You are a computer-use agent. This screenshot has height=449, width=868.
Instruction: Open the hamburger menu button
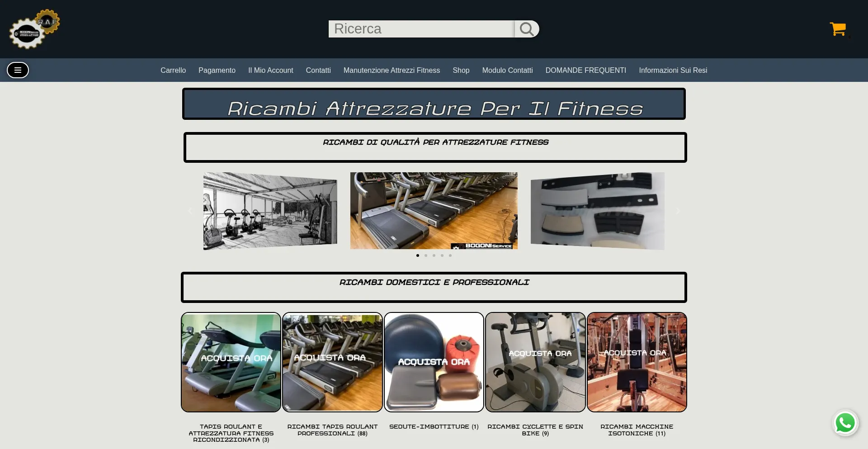pyautogui.click(x=18, y=70)
